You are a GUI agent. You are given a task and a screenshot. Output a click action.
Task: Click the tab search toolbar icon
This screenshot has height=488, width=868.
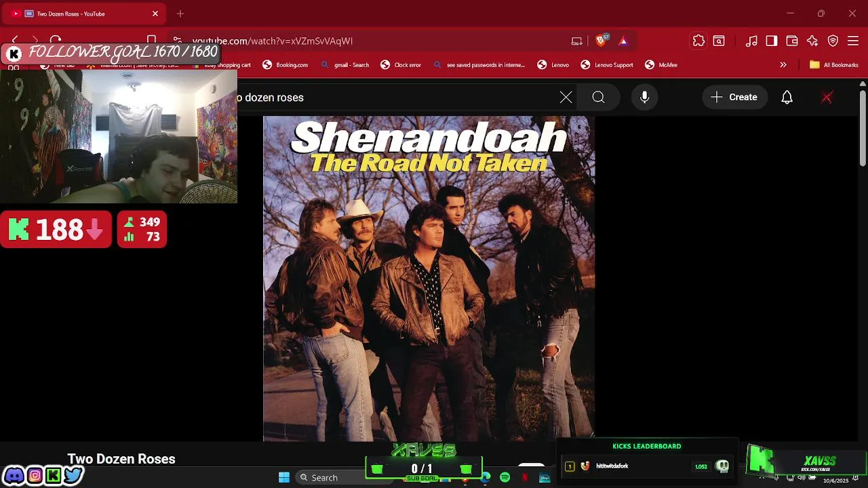pos(719,41)
